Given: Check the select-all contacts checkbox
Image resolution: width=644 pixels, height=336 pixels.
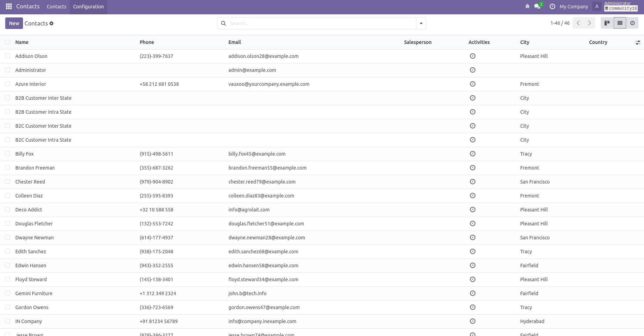Looking at the screenshot, I should tap(8, 42).
